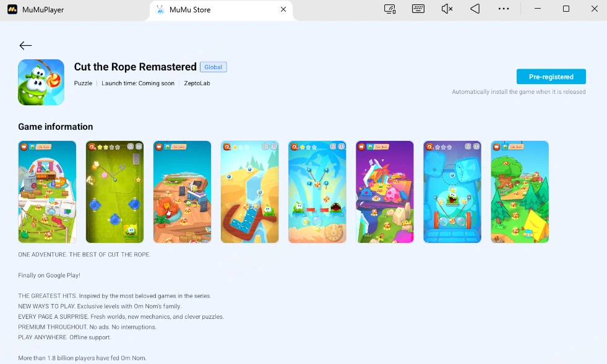Image resolution: width=607 pixels, height=364 pixels.
Task: Click 'Finally on Google Play!' line
Action: 49,276
